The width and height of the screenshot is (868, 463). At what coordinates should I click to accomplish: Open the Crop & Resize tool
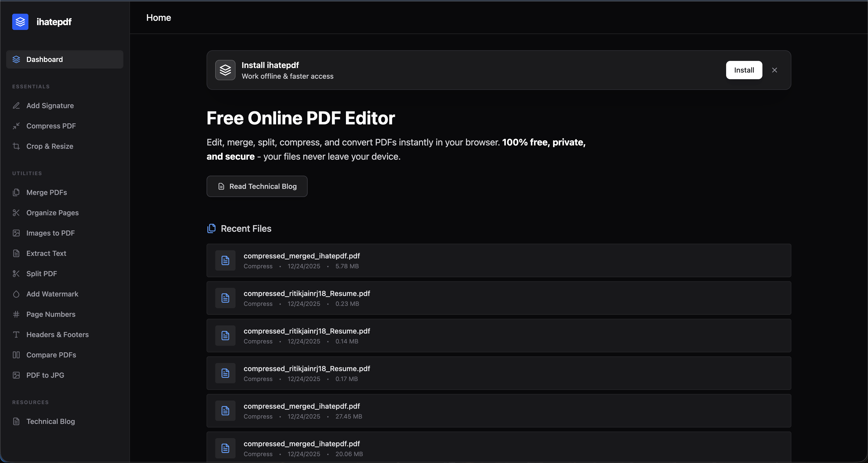pyautogui.click(x=49, y=146)
